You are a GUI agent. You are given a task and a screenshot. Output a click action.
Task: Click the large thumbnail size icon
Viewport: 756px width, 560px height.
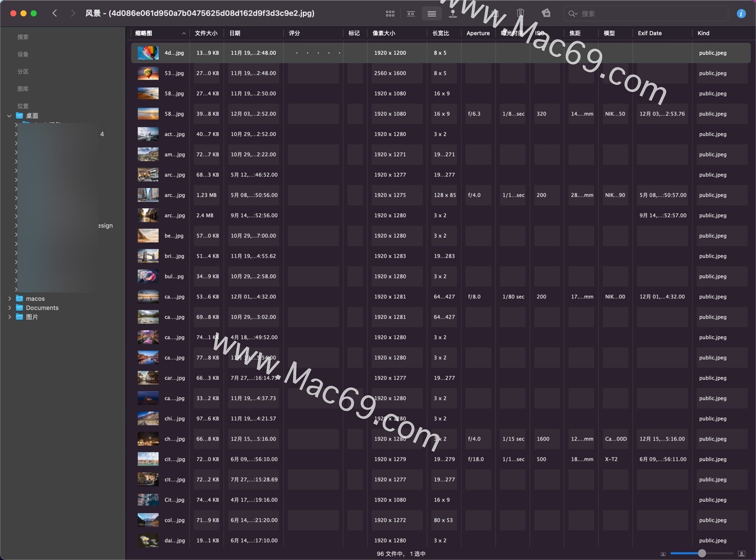[x=742, y=554]
